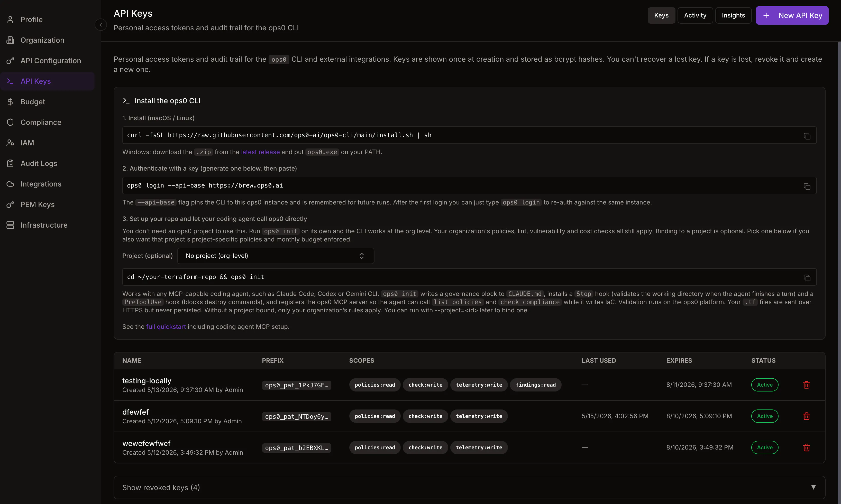Click telemetry:write scope in wewefewfwef row
Image resolution: width=841 pixels, height=504 pixels.
(479, 448)
